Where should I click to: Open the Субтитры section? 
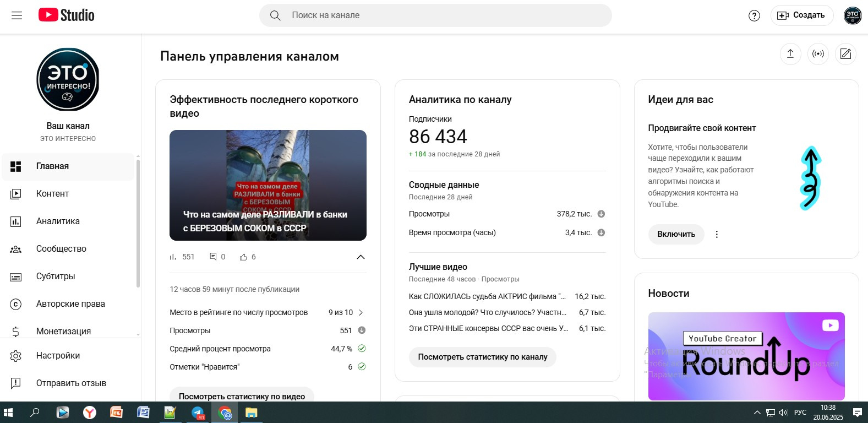[67, 276]
